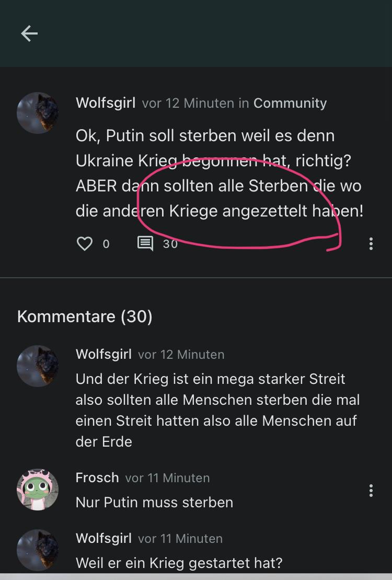Tap Wolfsgirl's avatar on the 'mega starker Streit' comment
The width and height of the screenshot is (392, 580).
pos(38,366)
